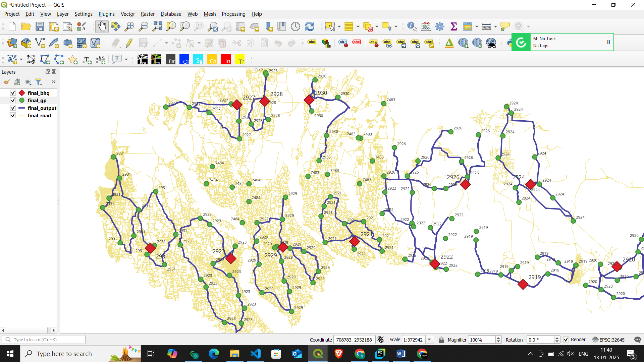Click the Pan Map to Selection tool
Image resolution: width=644 pixels, height=362 pixels.
116,26
